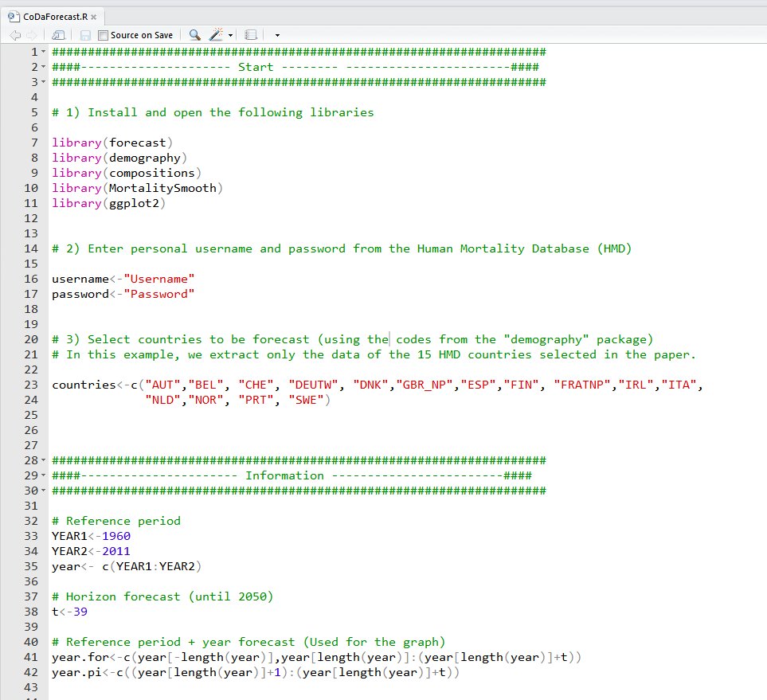Collapse the code fold at line 3
Viewport: 767px width, 700px height.
pos(43,82)
